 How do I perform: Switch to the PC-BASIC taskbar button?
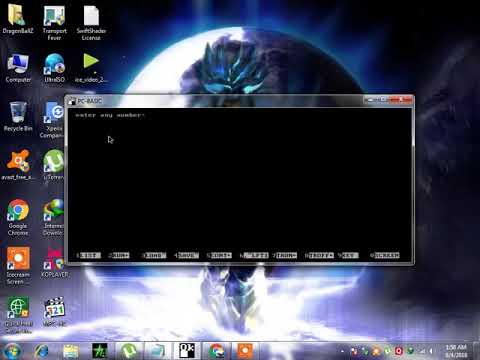pos(187,351)
